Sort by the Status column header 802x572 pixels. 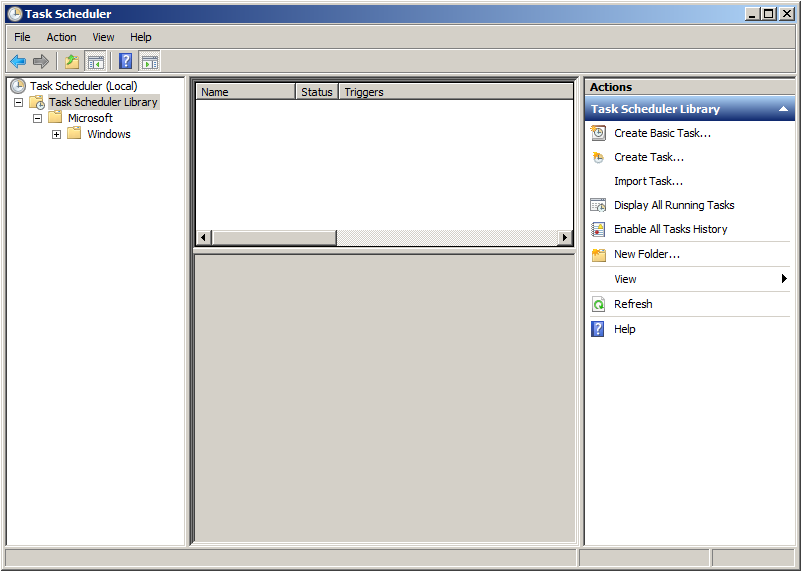pyautogui.click(x=317, y=92)
